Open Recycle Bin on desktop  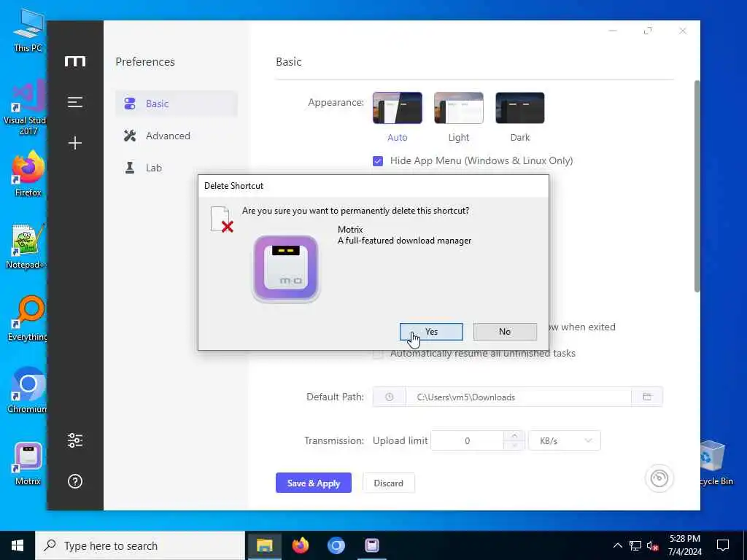point(716,462)
